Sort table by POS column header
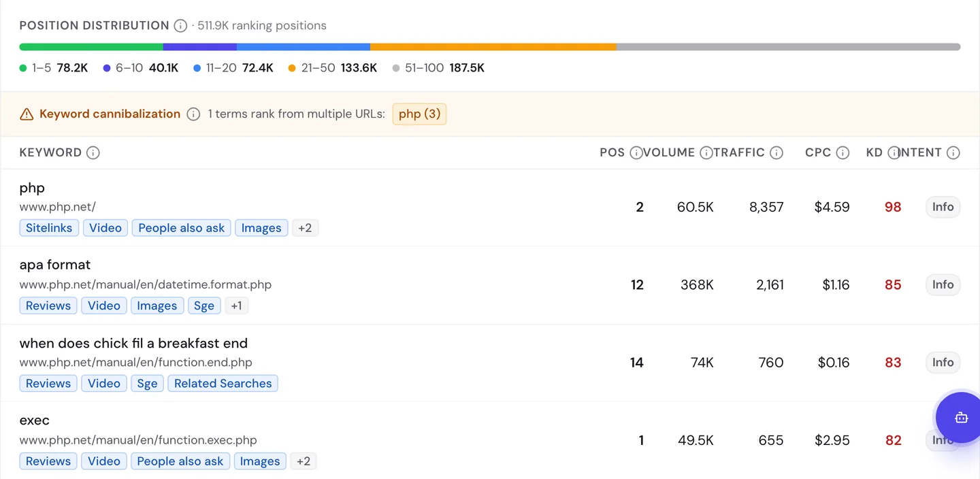Image resolution: width=980 pixels, height=479 pixels. coord(612,153)
